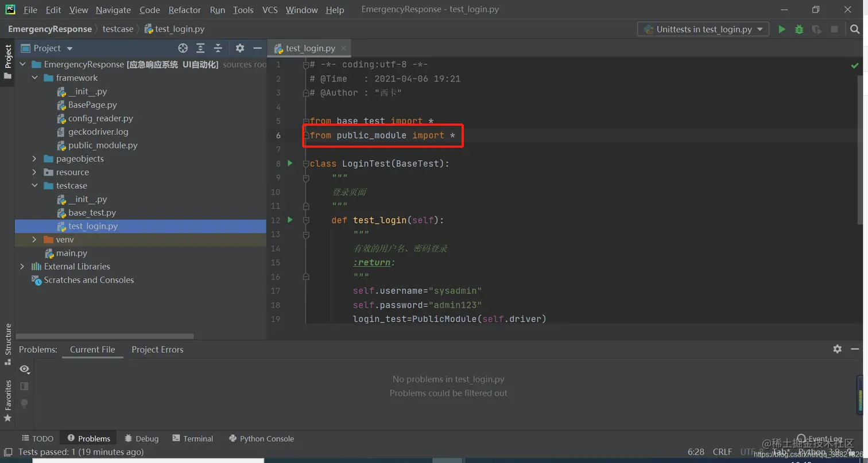This screenshot has width=868, height=463.
Task: Click the intention bulb icon in Problems
Action: click(x=24, y=403)
